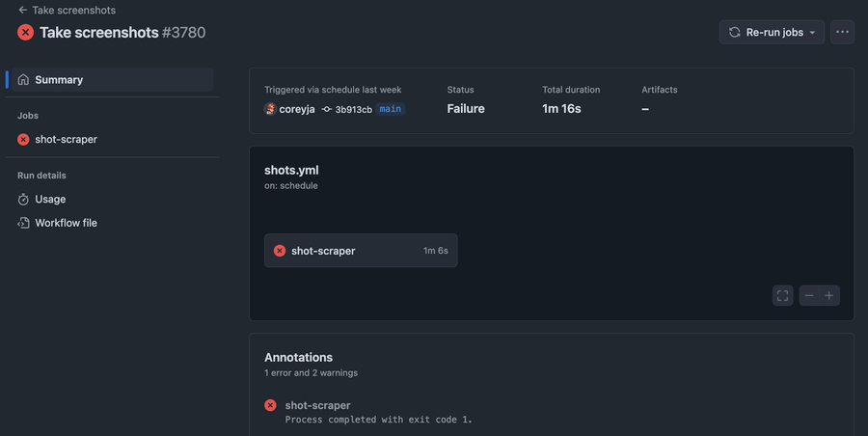868x436 pixels.
Task: Click the coreyja avatar image
Action: click(270, 109)
